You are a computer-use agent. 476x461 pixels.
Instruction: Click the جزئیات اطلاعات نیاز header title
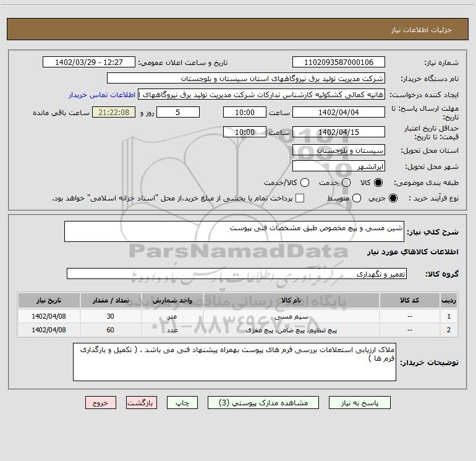click(x=422, y=30)
